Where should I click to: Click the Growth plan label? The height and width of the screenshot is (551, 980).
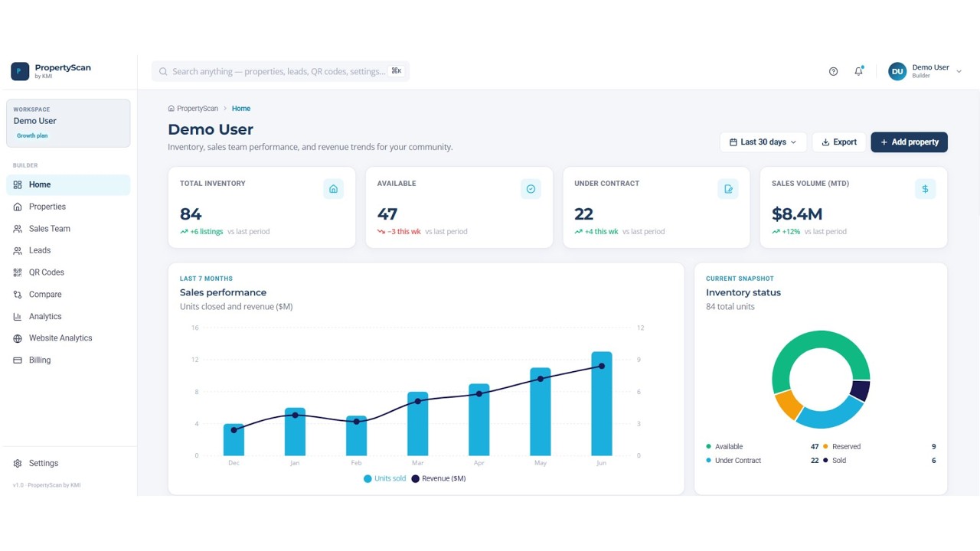32,135
